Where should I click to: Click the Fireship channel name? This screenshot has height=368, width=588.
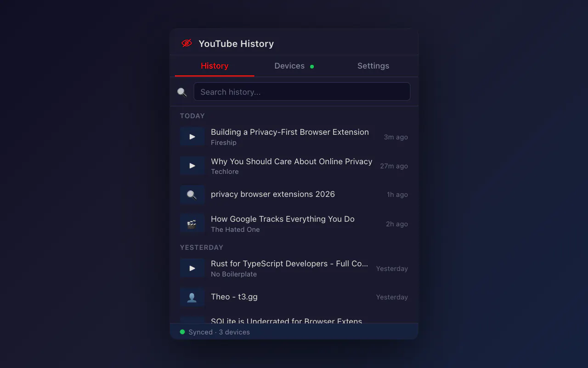click(224, 143)
